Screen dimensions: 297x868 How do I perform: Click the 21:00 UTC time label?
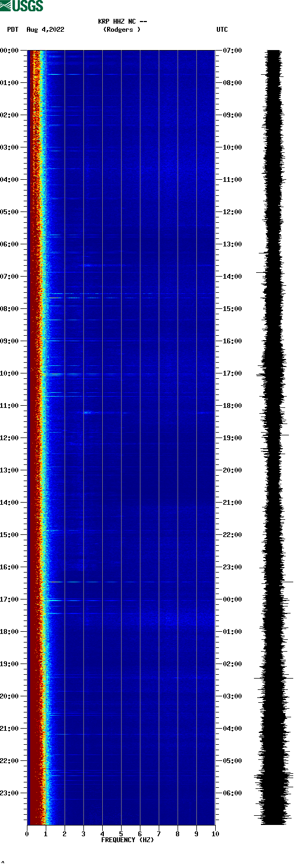[232, 503]
